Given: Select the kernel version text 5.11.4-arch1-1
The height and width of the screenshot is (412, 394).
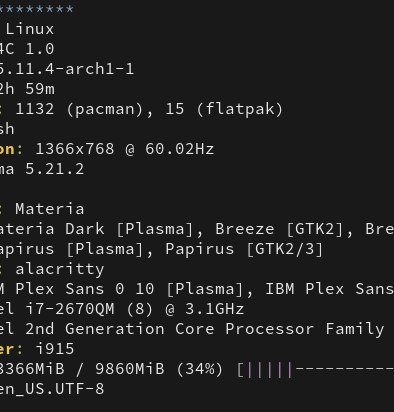Looking at the screenshot, I should [x=67, y=69].
